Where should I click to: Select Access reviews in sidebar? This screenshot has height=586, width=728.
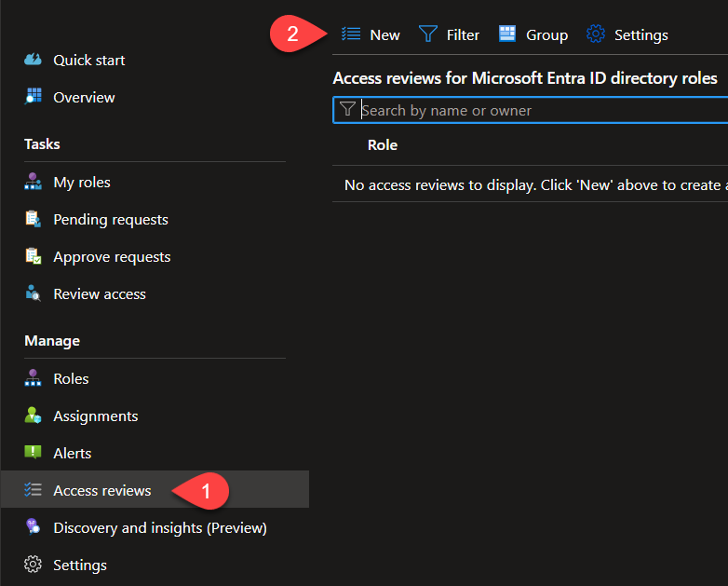(x=155, y=489)
